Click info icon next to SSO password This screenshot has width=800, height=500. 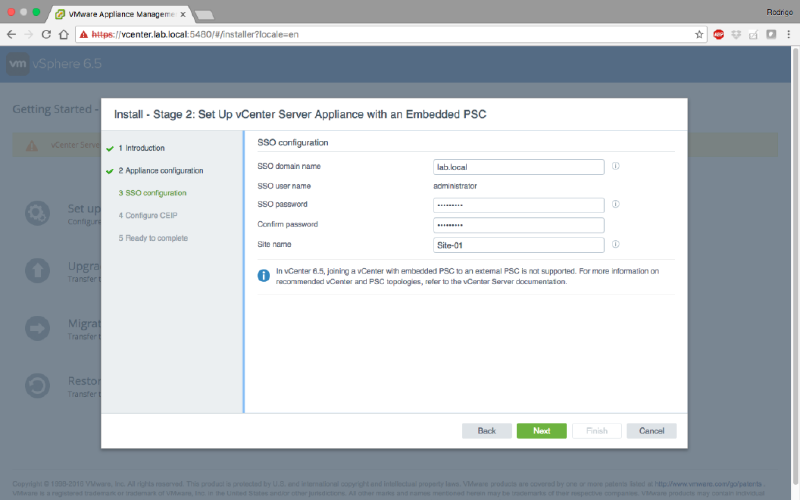point(616,204)
